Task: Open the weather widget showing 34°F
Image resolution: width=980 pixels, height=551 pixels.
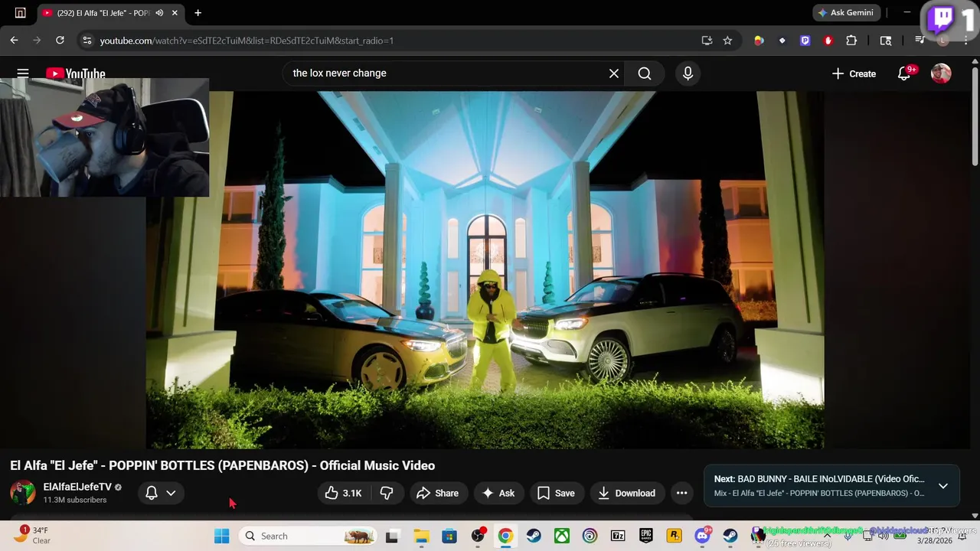Action: coord(32,536)
